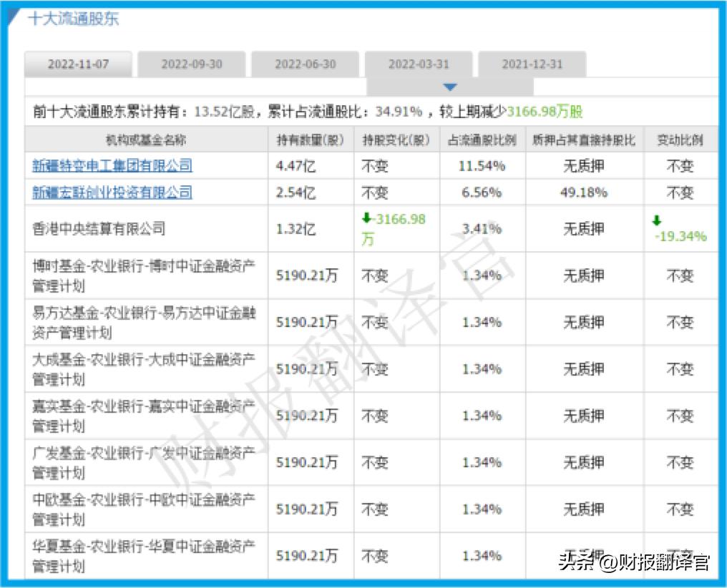This screenshot has height=588, width=727.
Task: Switch to the 2022-09-30 tab
Action: 192,64
